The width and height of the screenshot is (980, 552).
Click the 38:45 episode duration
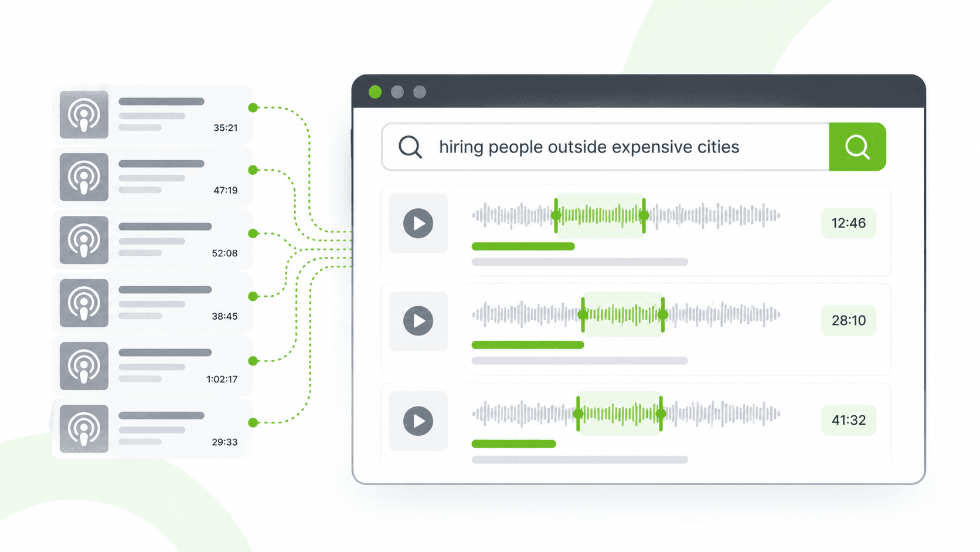click(224, 316)
